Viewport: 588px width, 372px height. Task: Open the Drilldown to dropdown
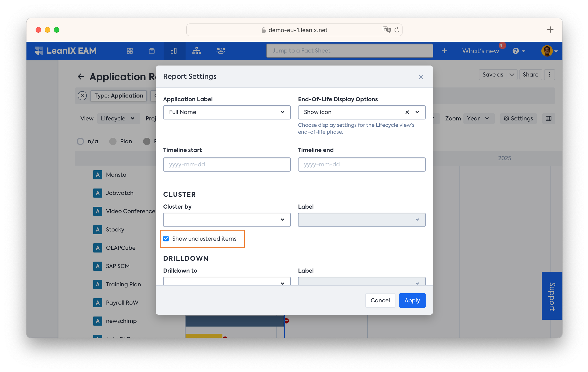[227, 281]
